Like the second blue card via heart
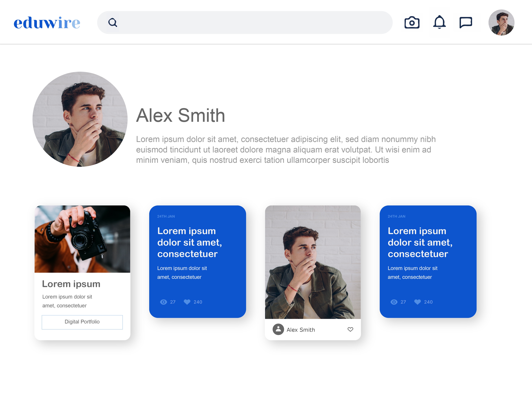Screen dimensions: 532x399 (x=417, y=302)
